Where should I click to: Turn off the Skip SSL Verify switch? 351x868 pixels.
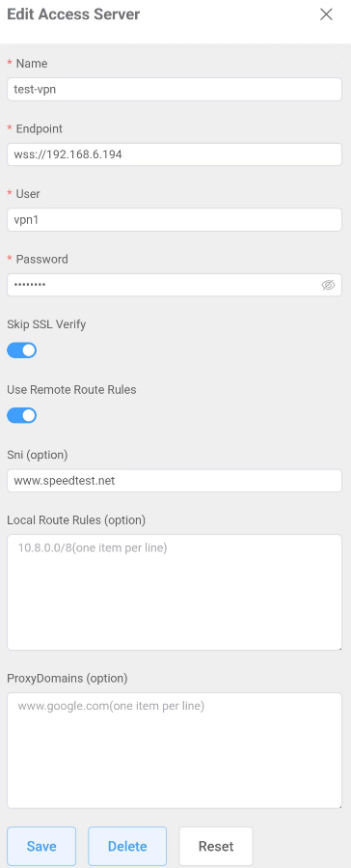(x=21, y=350)
